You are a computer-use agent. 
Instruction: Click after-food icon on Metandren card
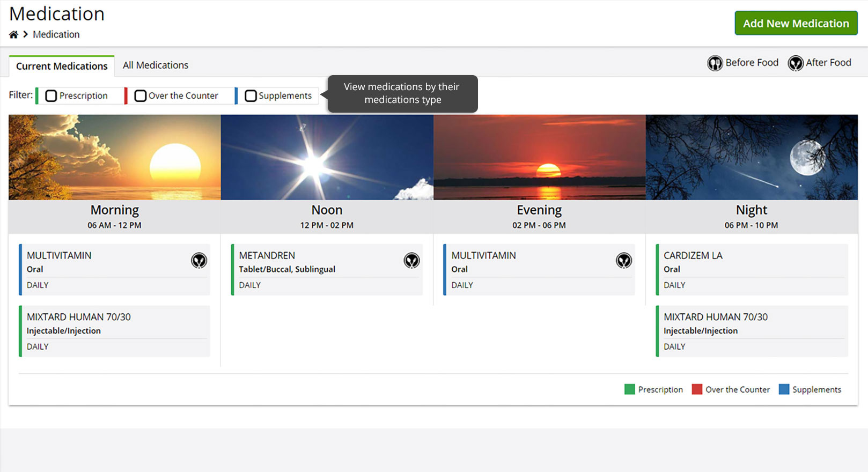(x=411, y=261)
